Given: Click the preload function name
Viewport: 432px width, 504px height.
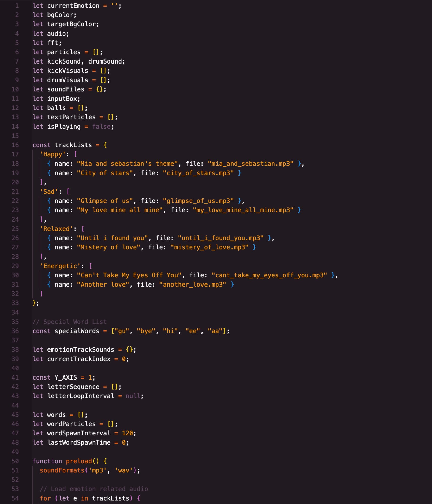Looking at the screenshot, I should (79, 461).
